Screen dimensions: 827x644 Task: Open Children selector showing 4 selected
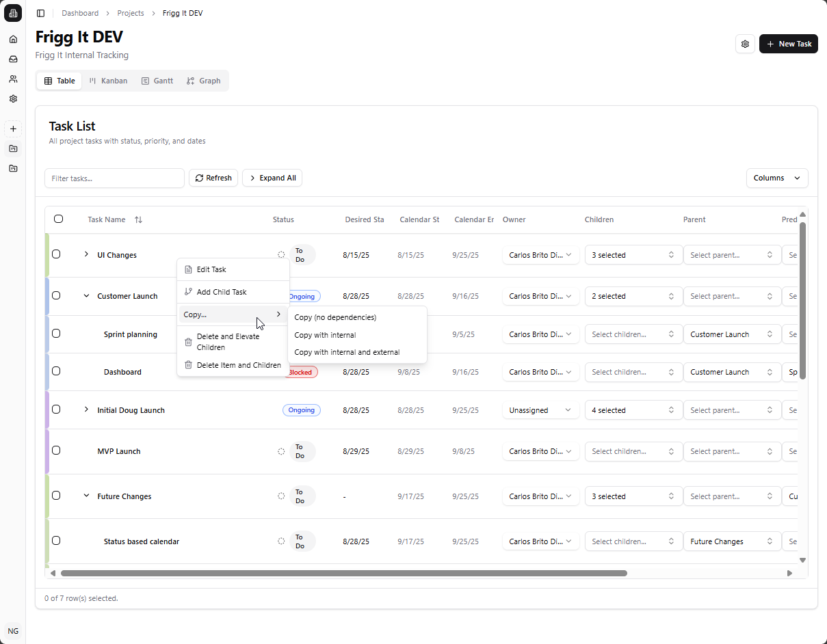click(x=633, y=410)
